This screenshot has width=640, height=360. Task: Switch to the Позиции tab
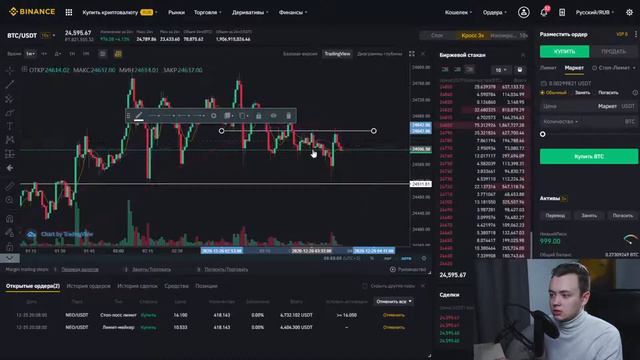[207, 286]
